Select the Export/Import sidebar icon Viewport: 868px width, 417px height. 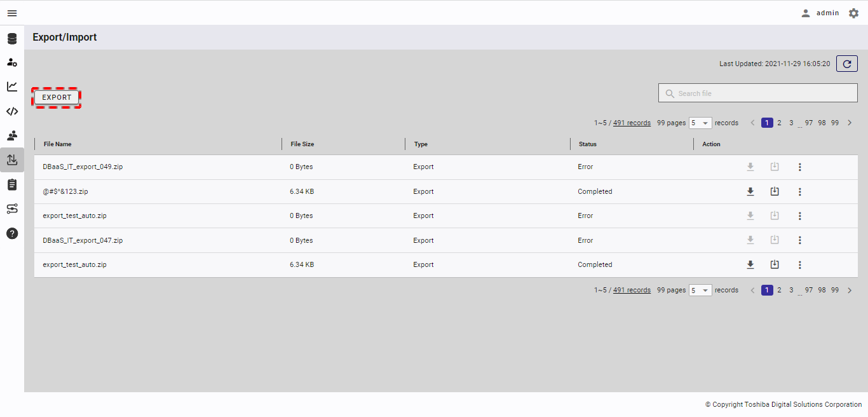12,160
